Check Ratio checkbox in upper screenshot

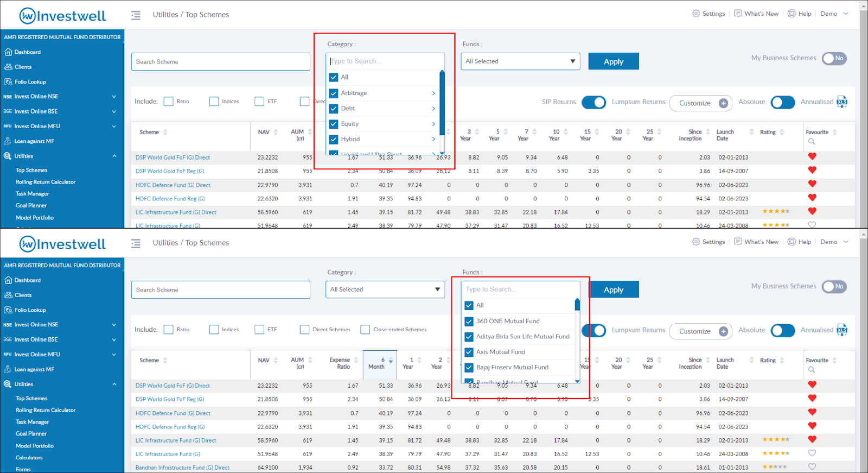pos(168,102)
